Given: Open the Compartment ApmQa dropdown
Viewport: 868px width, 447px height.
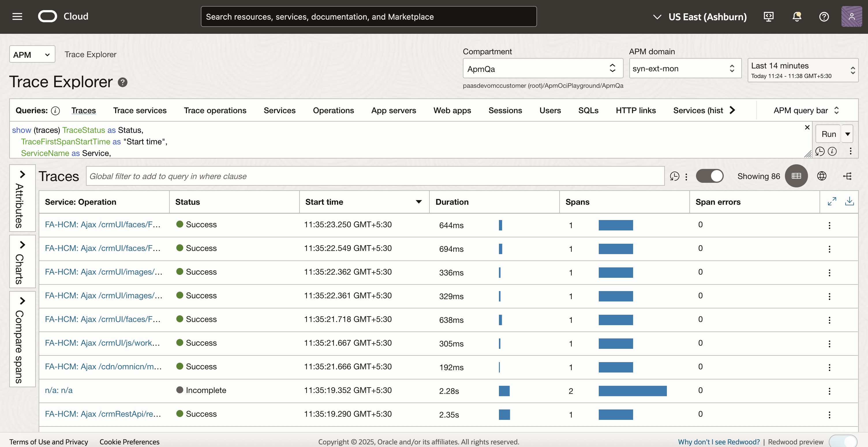Looking at the screenshot, I should point(542,68).
